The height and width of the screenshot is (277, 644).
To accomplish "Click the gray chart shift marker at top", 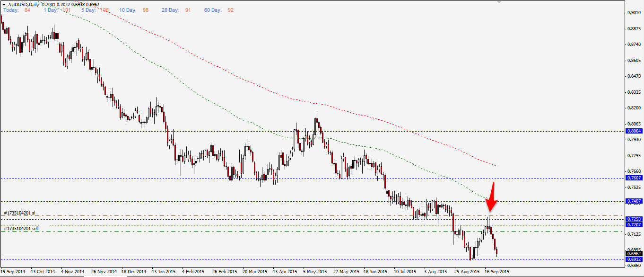I will pos(498,2).
